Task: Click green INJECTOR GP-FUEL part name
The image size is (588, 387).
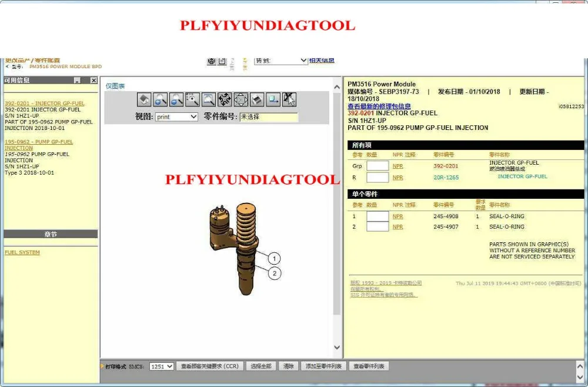Action: click(522, 176)
